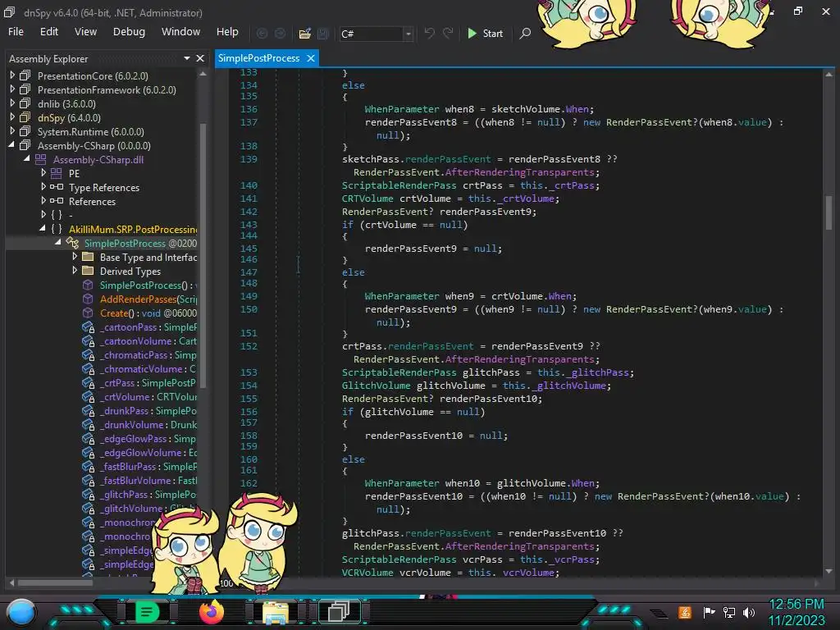Viewport: 840px width, 630px height.
Task: Open the Edit menu
Action: click(x=48, y=32)
